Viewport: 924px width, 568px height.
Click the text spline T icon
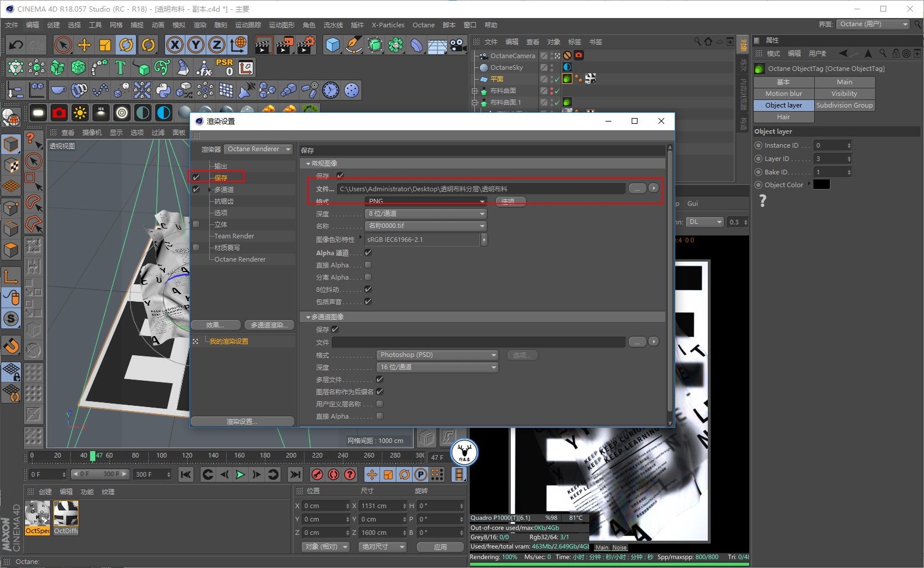(120, 67)
